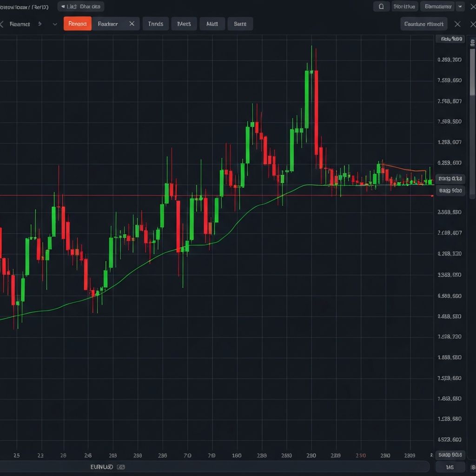Open symbol search via the magnifier icon
This screenshot has width=476, height=476.
(381, 7)
